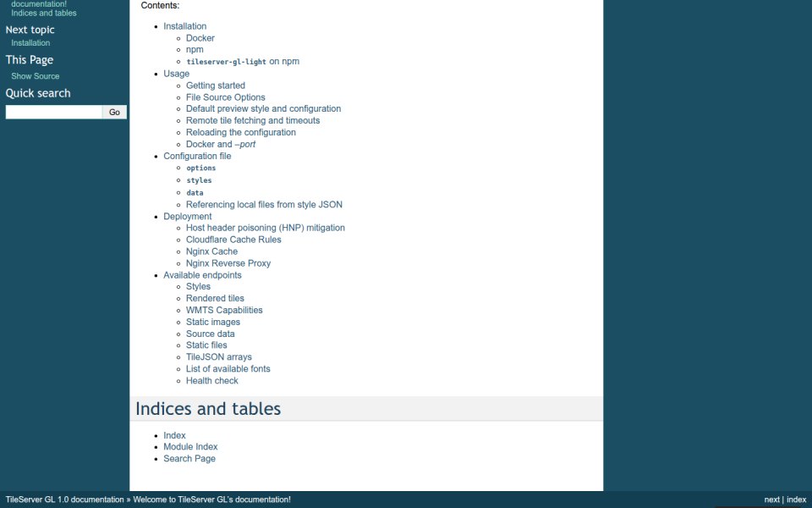Open Reloading the configuration link
Image resolution: width=812 pixels, height=508 pixels.
[241, 132]
